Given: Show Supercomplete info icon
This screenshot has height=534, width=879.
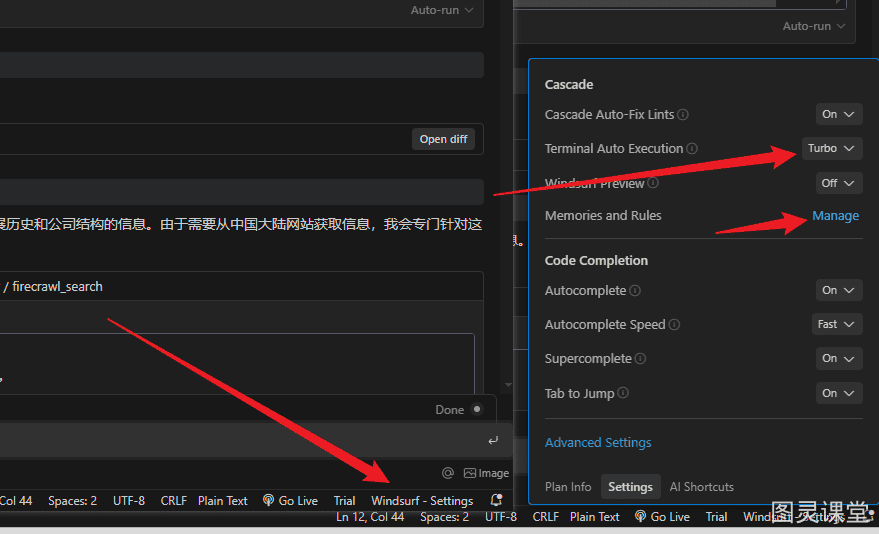Looking at the screenshot, I should click(640, 359).
